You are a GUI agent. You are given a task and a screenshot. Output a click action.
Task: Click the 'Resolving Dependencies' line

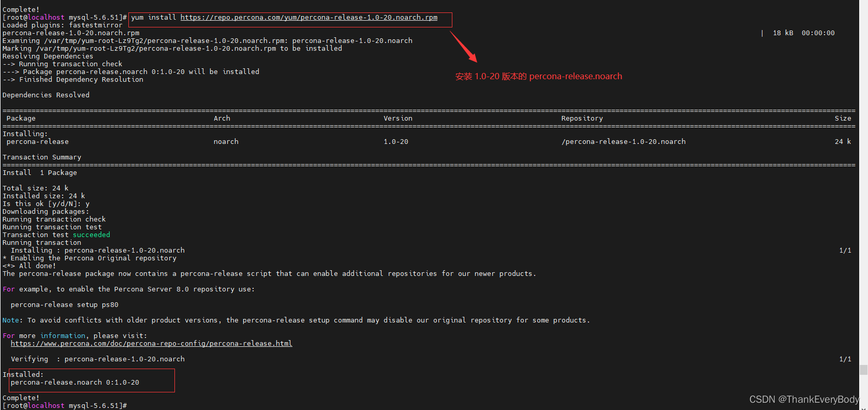click(48, 56)
